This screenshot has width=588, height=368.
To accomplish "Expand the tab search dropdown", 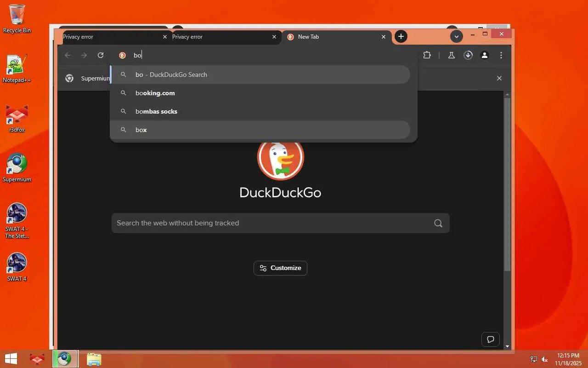I will coord(456,36).
